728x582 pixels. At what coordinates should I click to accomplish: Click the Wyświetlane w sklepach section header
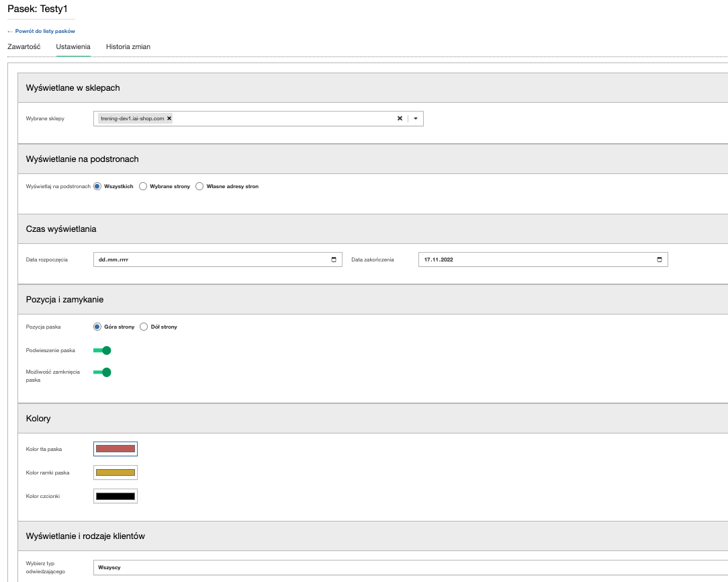373,88
